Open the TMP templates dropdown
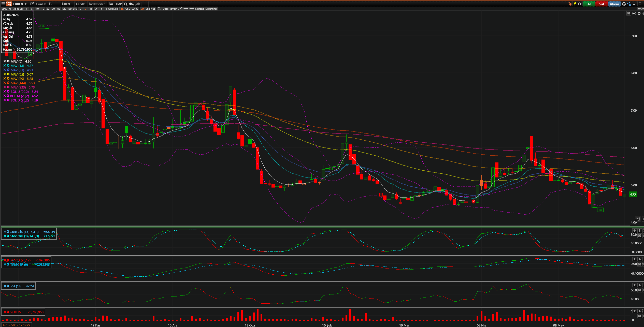644x327 pixels. point(119,4)
